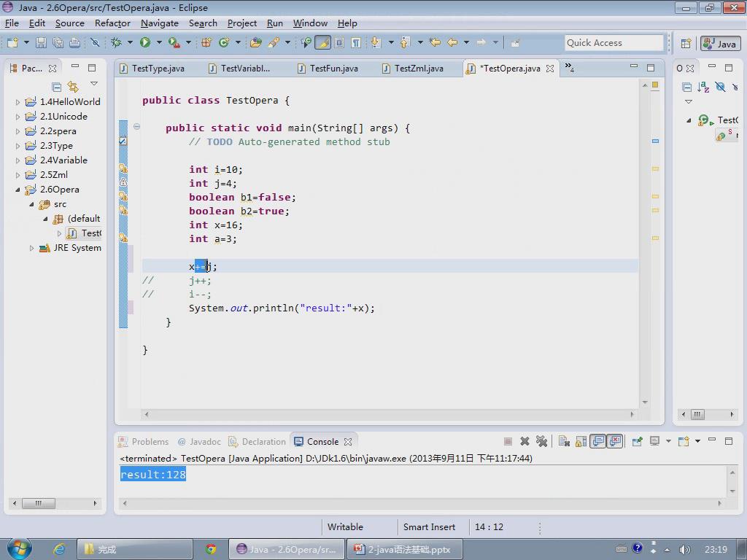Switch to the Problems tab
This screenshot has height=560, width=747.
coord(144,441)
